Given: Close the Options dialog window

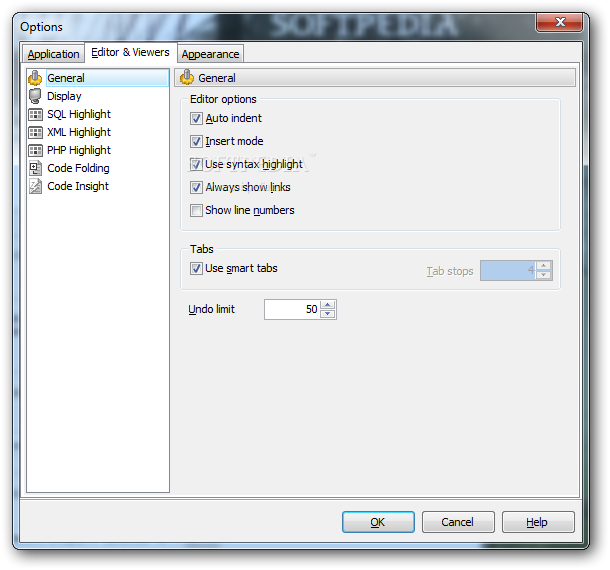Looking at the screenshot, I should (559, 22).
